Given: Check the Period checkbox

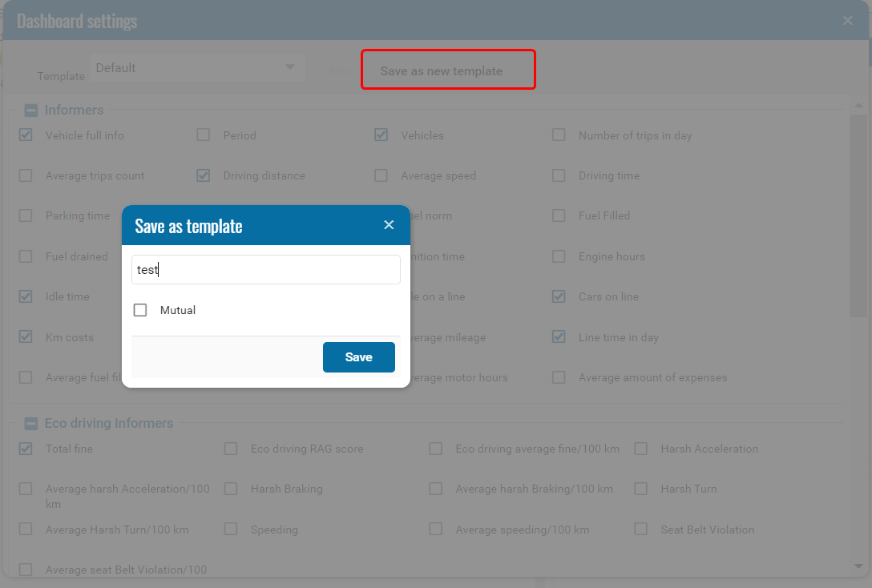Looking at the screenshot, I should (x=204, y=135).
